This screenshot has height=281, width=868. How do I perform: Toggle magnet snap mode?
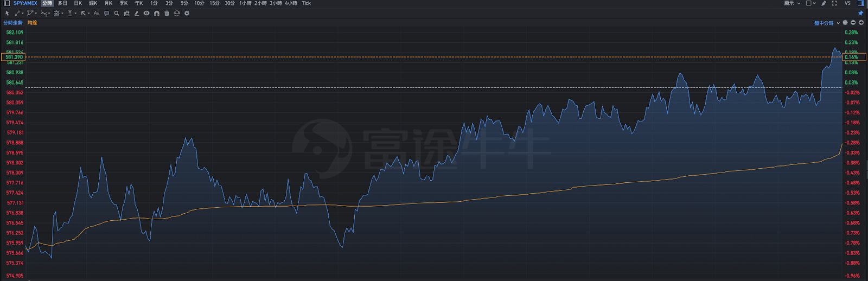pyautogui.click(x=157, y=13)
